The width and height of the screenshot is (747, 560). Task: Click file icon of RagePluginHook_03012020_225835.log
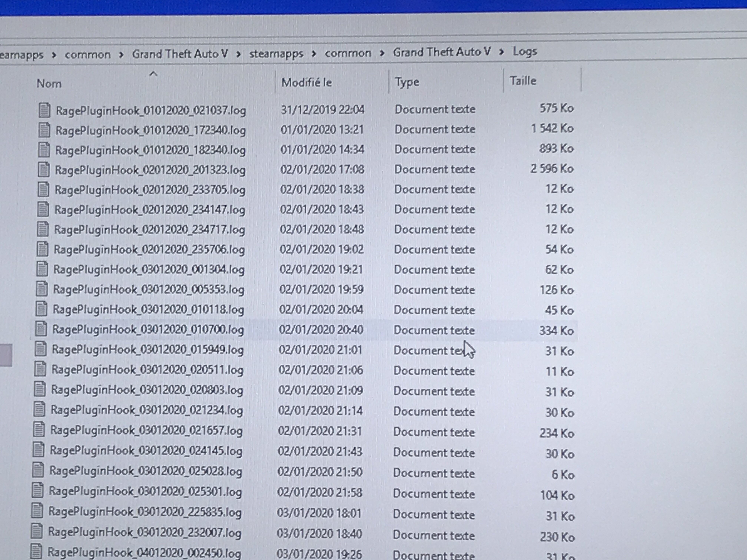37,511
